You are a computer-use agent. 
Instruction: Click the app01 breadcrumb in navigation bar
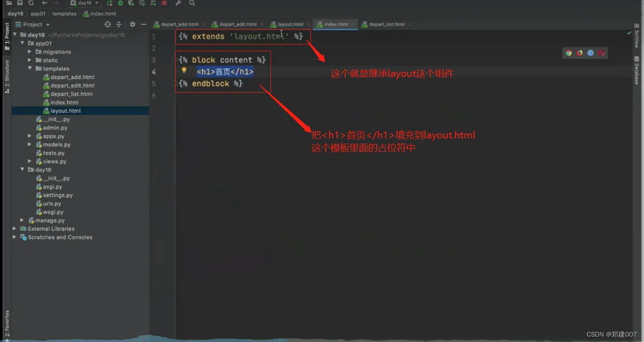pos(38,13)
